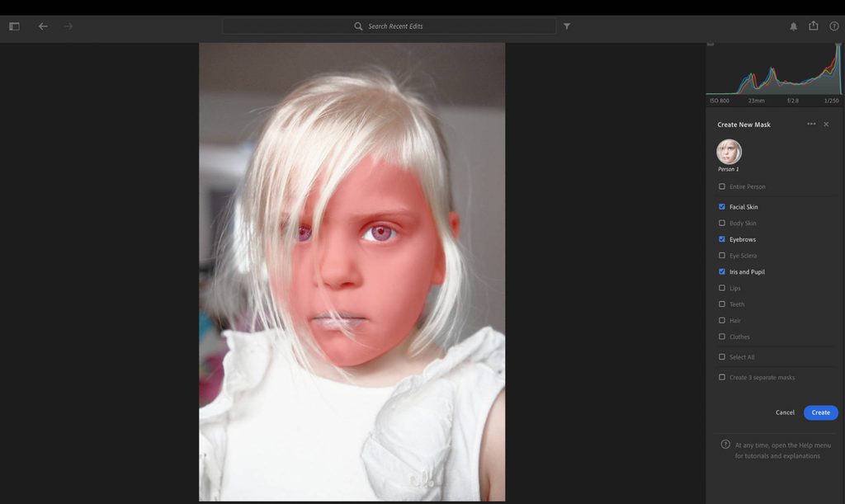
Task: Toggle the left panel sidebar icon
Action: 15,26
